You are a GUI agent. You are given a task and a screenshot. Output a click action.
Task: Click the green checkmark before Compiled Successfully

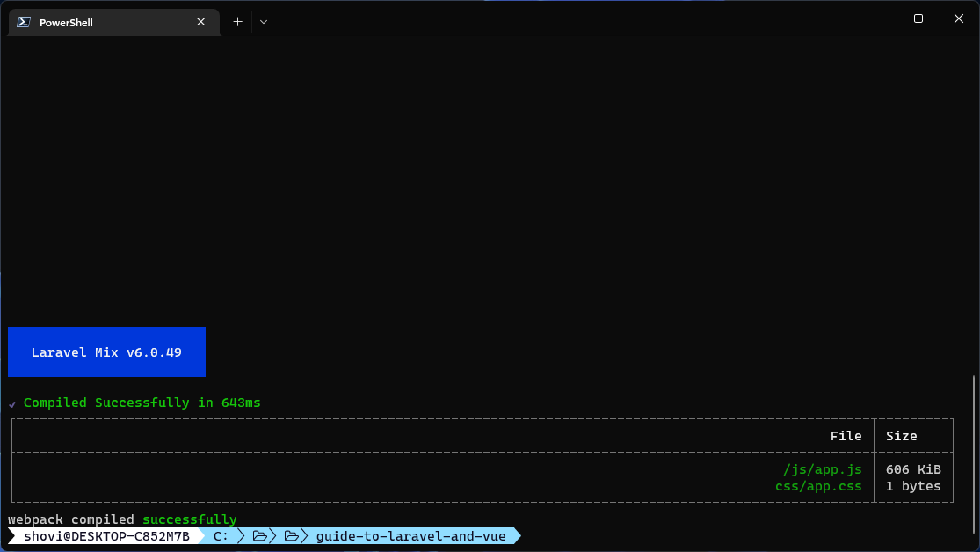click(x=12, y=404)
